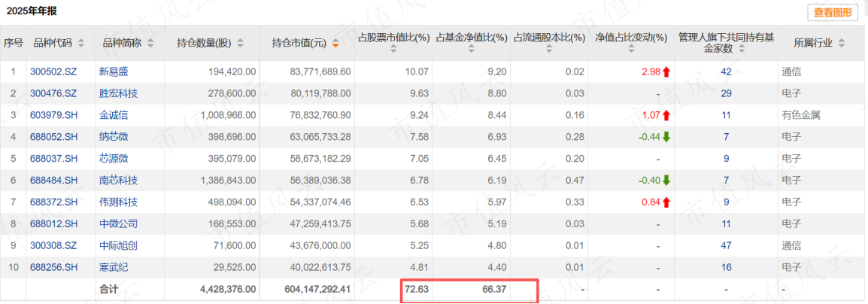
Task: Click the 合计 row label
Action: (x=109, y=289)
